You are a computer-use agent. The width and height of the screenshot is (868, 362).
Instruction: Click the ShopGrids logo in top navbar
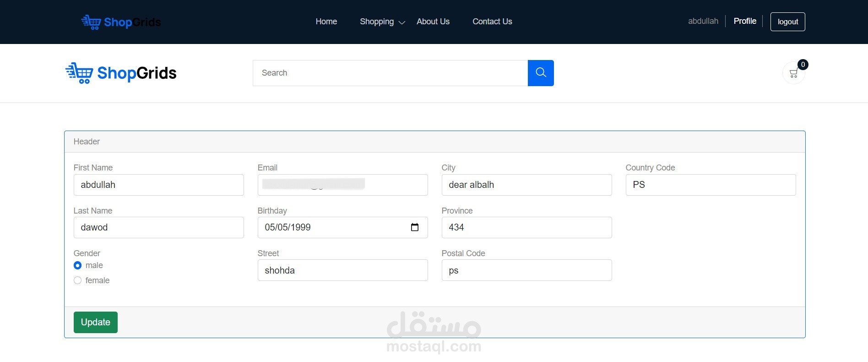tap(121, 22)
